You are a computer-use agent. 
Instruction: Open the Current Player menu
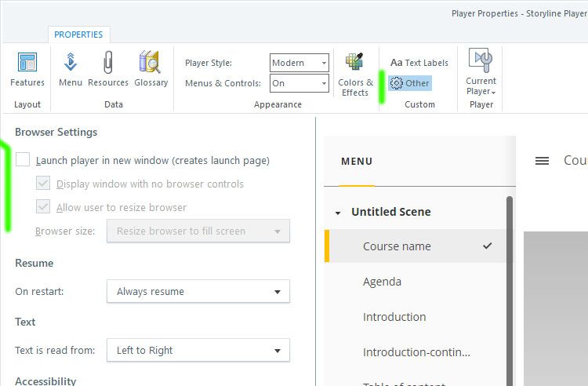coord(481,72)
